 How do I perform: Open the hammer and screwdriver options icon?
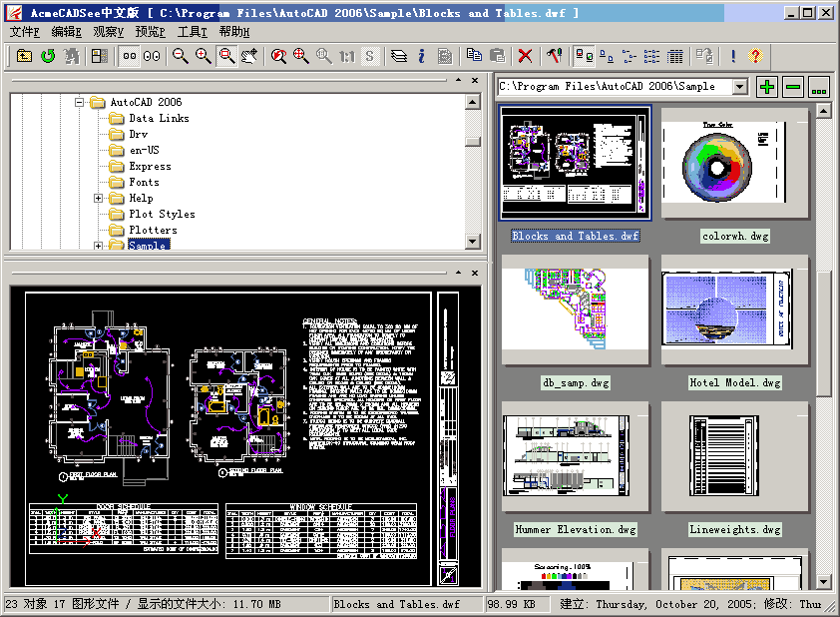[x=555, y=56]
